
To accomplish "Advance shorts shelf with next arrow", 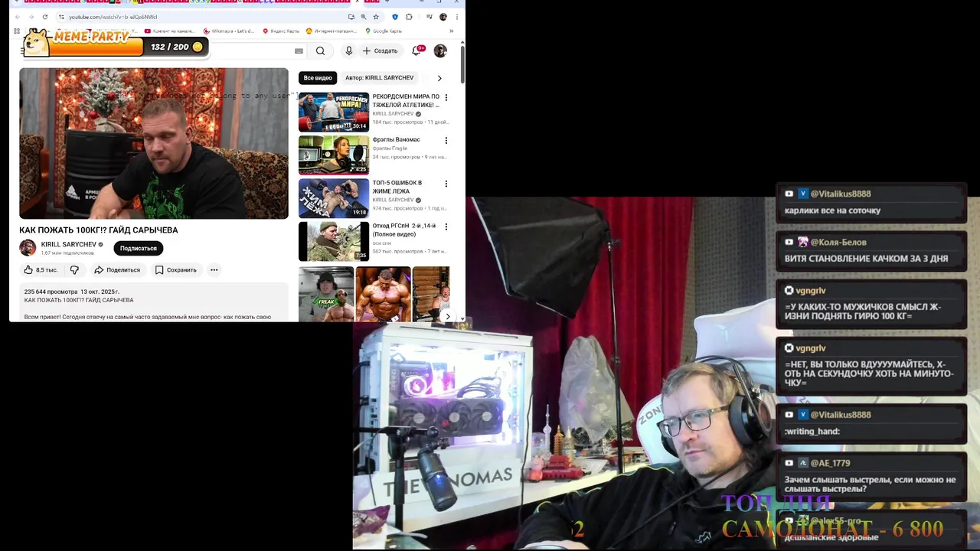I will click(x=448, y=316).
